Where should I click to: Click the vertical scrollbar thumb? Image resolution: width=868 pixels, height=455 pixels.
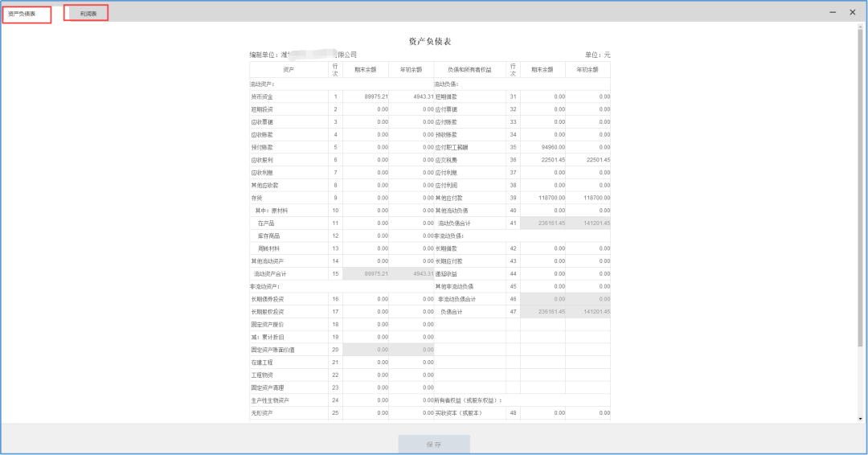pos(860,188)
